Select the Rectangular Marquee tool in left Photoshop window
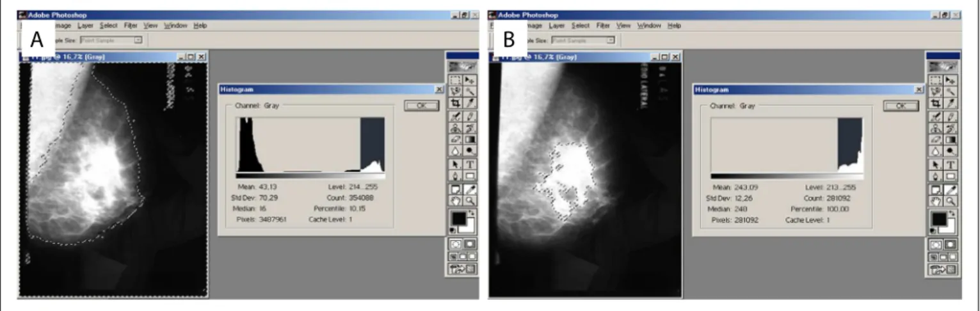The image size is (980, 311). click(455, 80)
